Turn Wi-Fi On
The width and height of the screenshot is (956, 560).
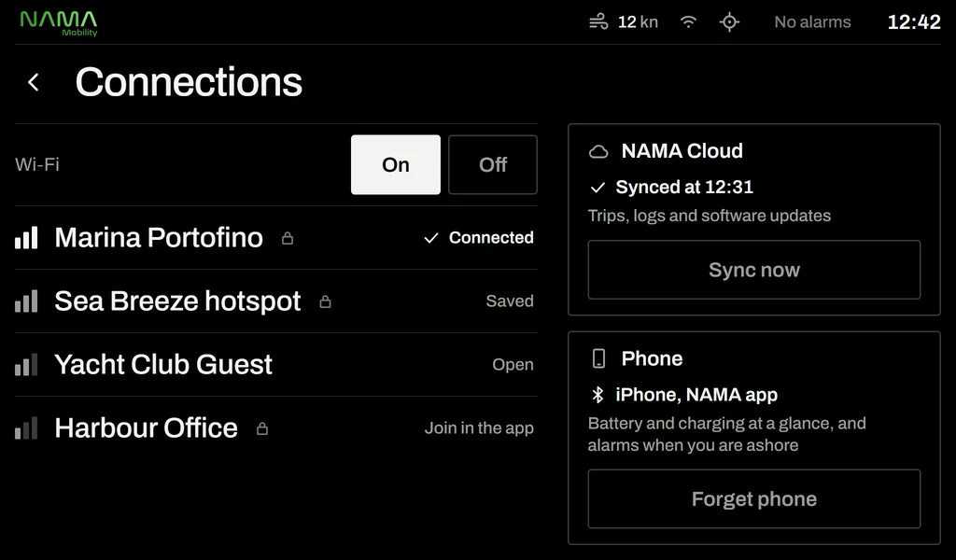pos(396,164)
